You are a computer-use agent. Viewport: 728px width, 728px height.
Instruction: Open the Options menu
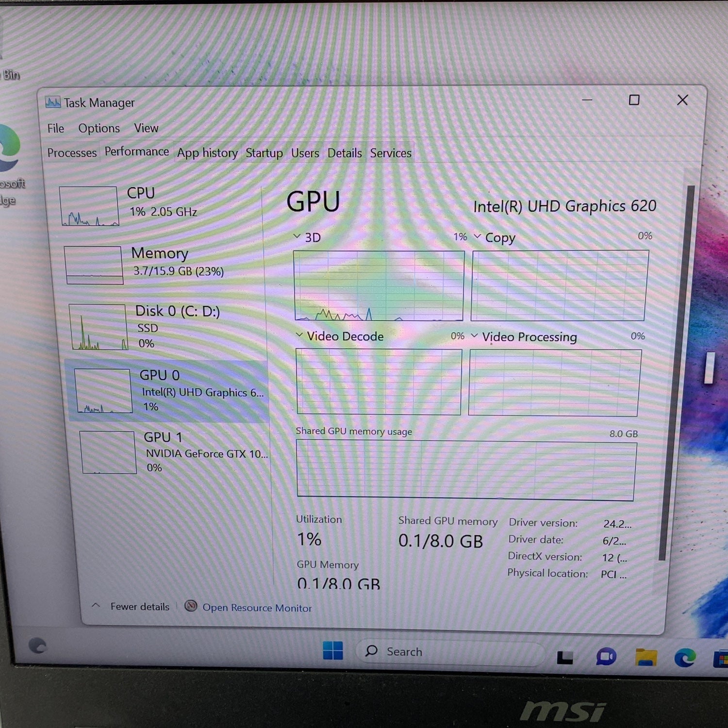click(99, 128)
